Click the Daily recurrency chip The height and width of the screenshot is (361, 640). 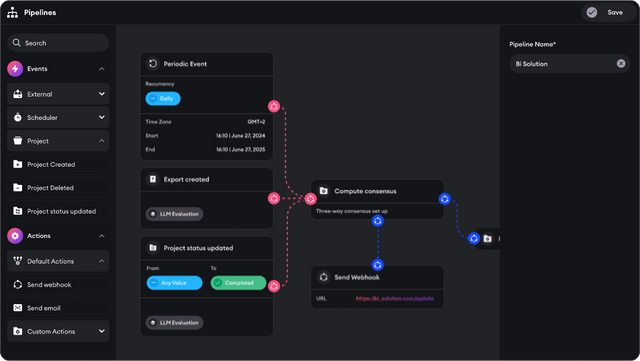point(163,98)
